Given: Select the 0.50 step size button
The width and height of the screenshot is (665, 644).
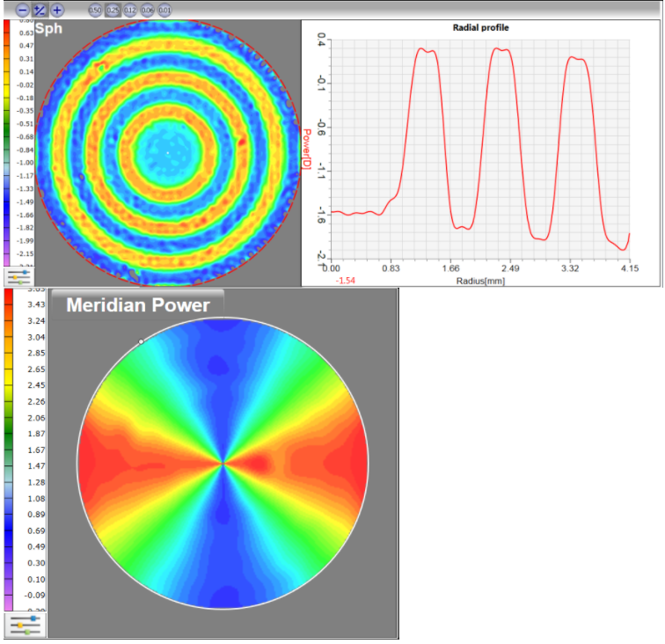Looking at the screenshot, I should (95, 11).
